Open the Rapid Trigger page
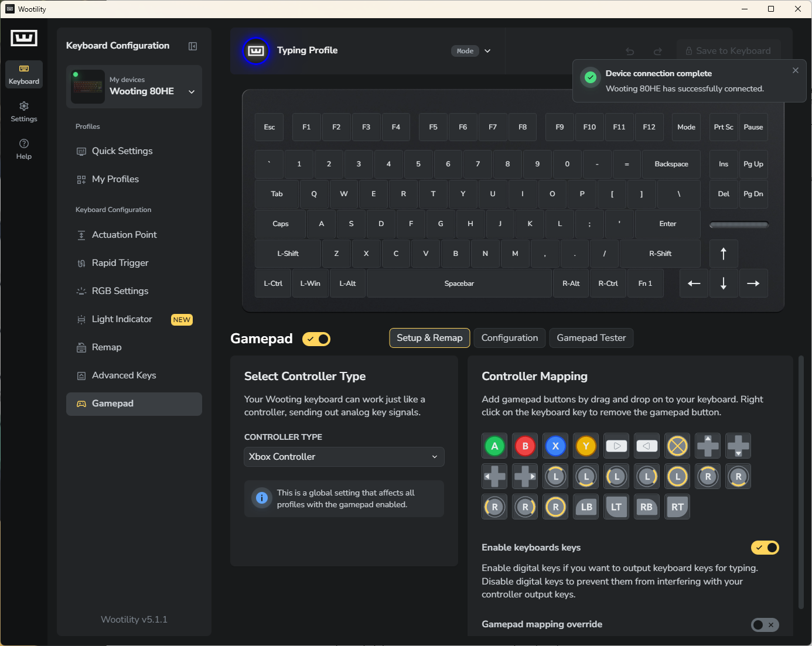The image size is (812, 646). [x=134, y=263]
